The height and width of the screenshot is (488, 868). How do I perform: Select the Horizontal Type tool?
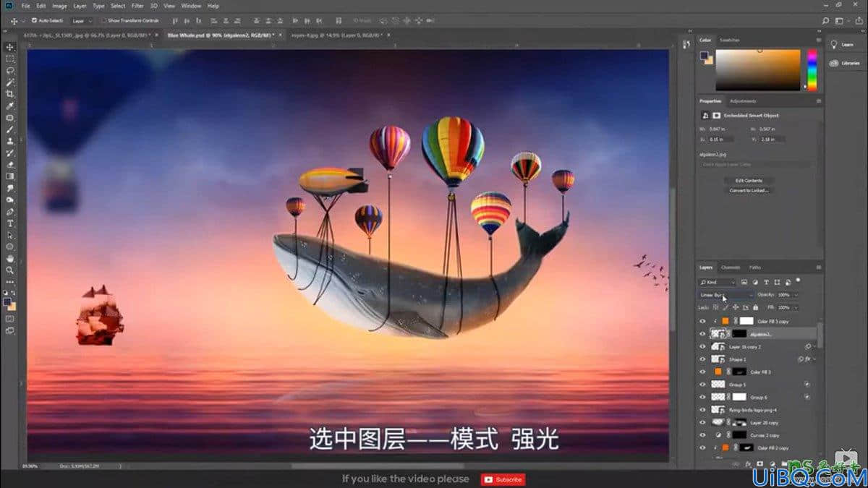10,223
